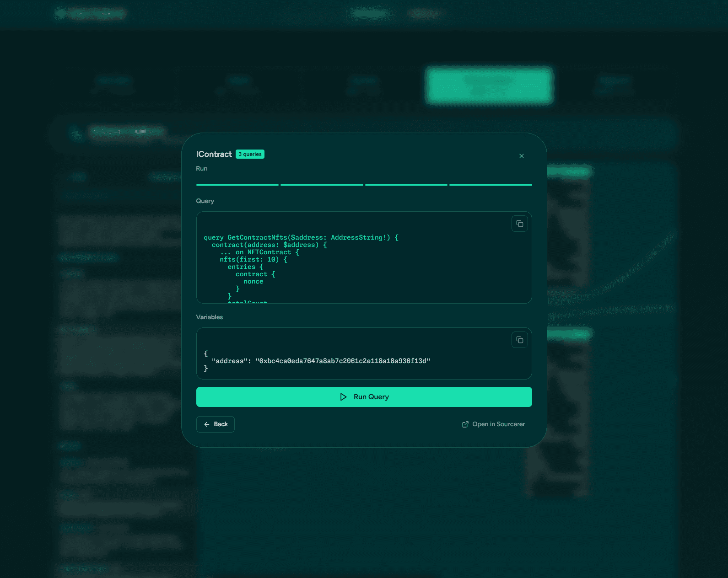
Task: Click the play icon in Run Query
Action: coord(343,397)
